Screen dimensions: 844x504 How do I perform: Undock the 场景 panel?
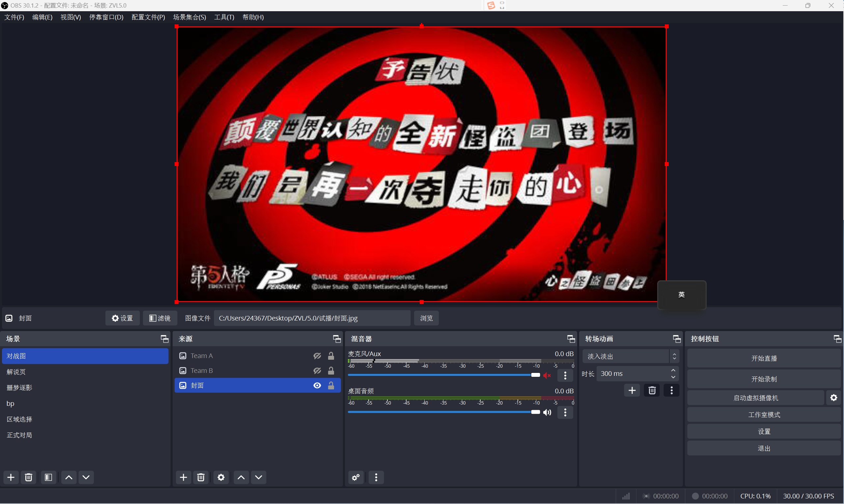(164, 339)
